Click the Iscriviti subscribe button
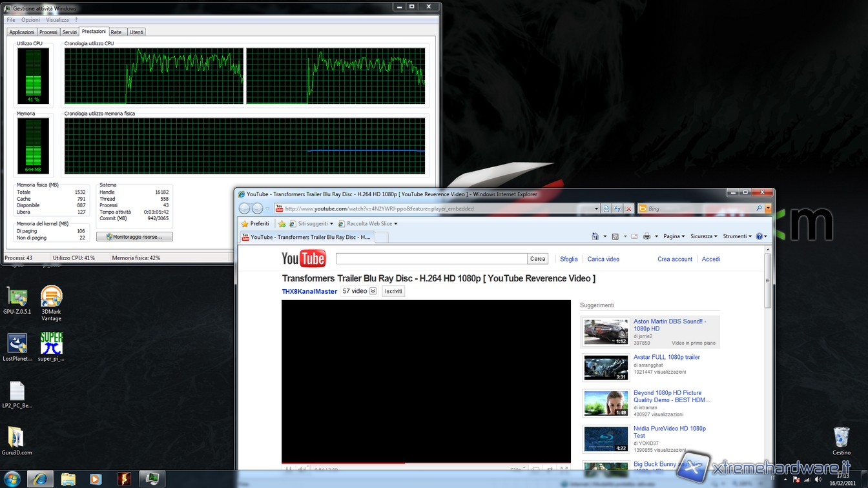 [x=393, y=291]
